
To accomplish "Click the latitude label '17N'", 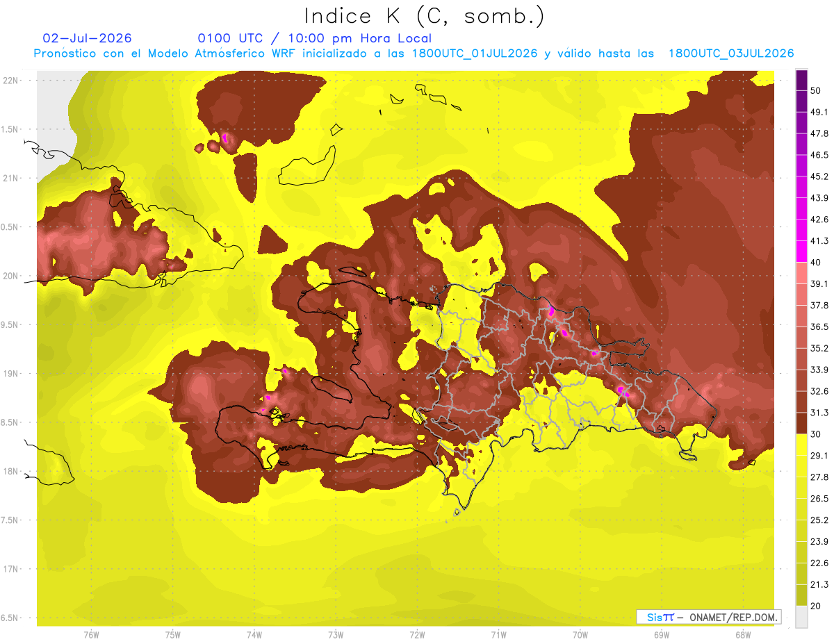I will (11, 570).
